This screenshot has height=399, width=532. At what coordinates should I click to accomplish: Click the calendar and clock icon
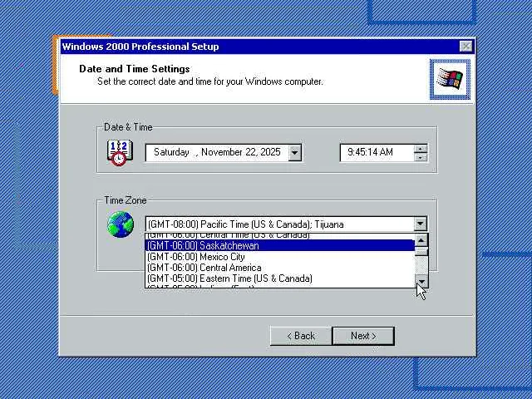tap(120, 153)
